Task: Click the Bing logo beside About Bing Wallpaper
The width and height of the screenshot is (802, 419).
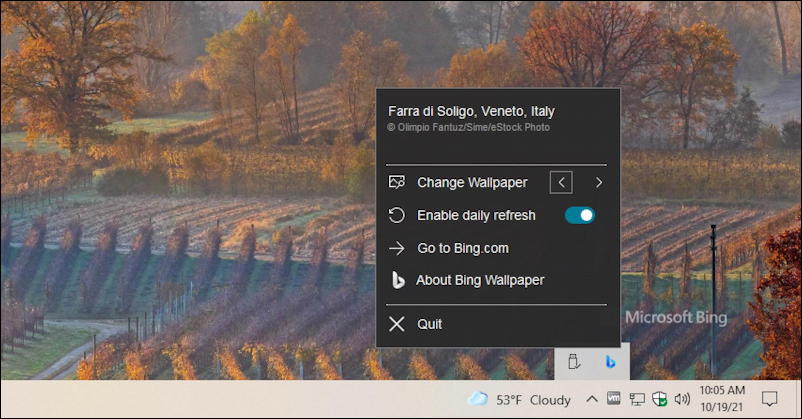Action: click(397, 280)
